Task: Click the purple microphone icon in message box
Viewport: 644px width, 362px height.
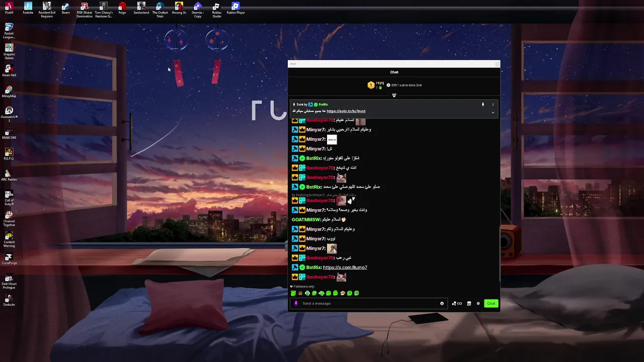Action: coord(296,303)
